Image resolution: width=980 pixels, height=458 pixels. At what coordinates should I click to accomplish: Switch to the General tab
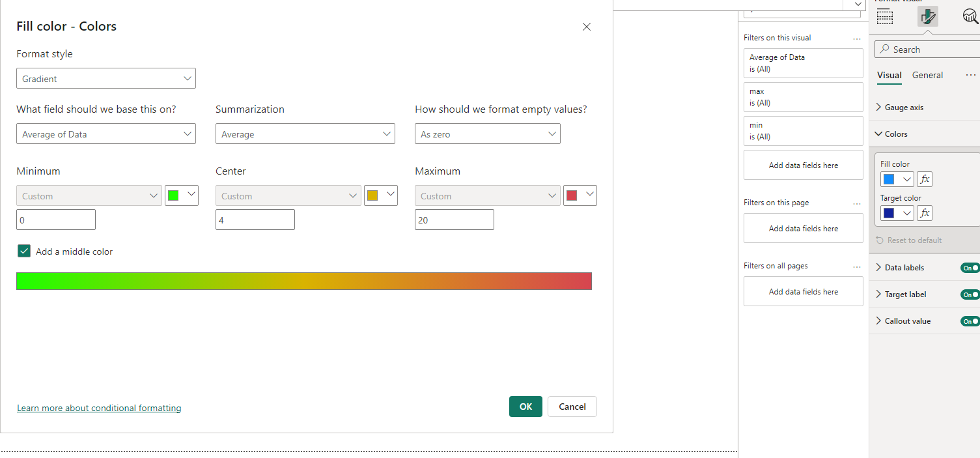click(927, 76)
